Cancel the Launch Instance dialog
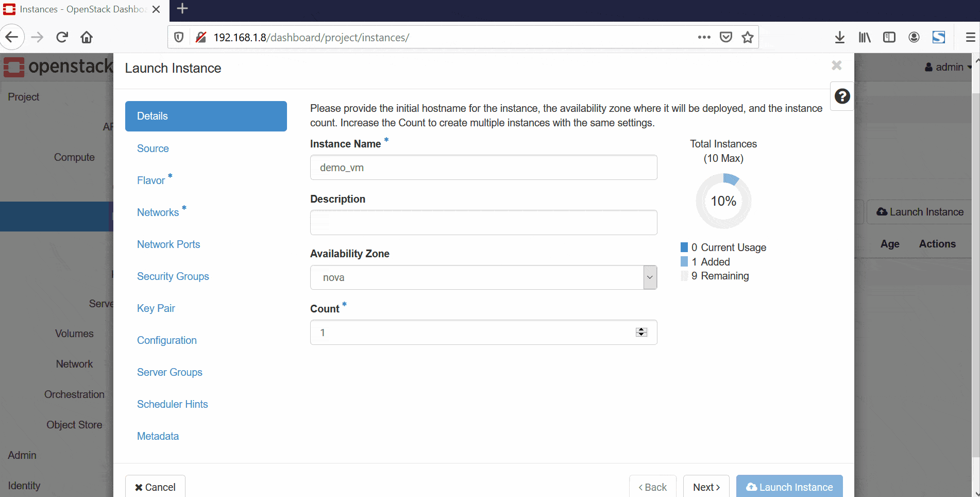Screen dimensions: 980x497 tap(155, 487)
